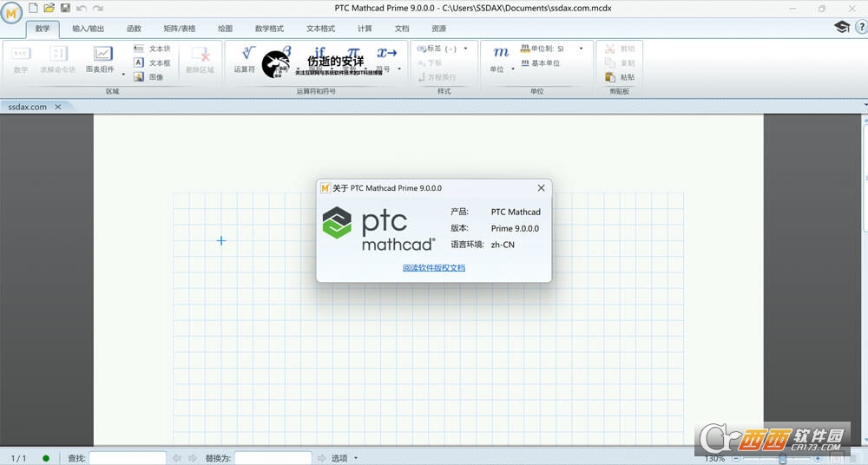Undo the last action
The height and width of the screenshot is (465, 868).
82,9
